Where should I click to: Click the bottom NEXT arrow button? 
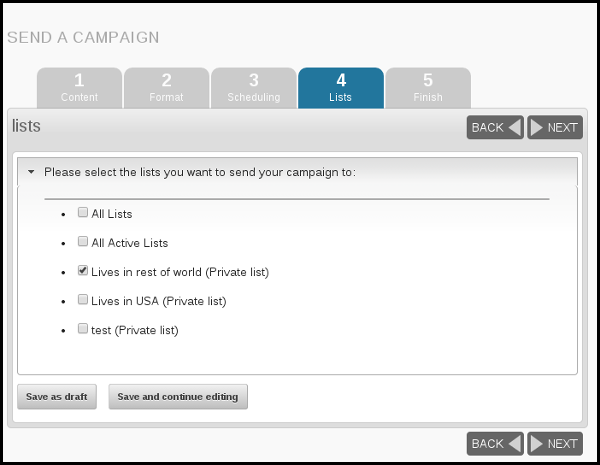(555, 444)
